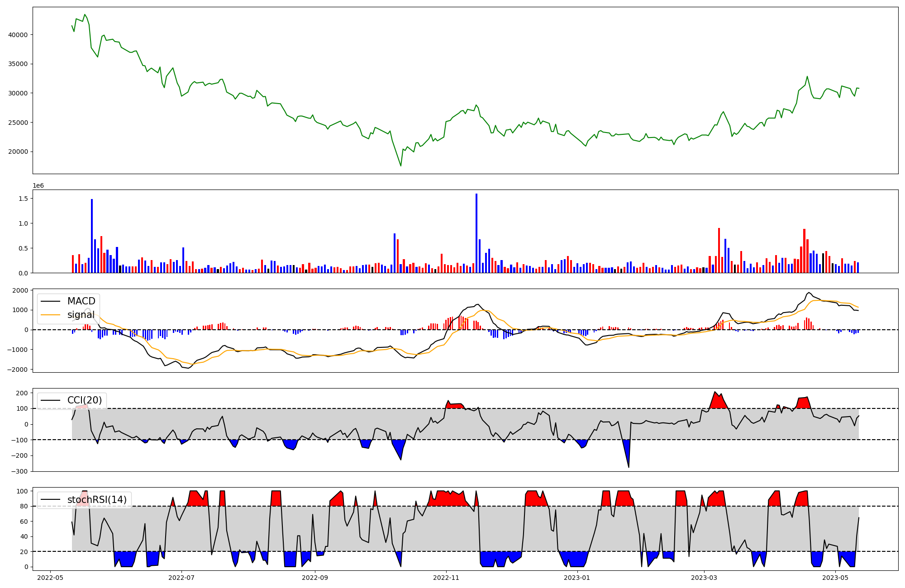Click the 40000 price axis label
This screenshot has width=905, height=588.
point(18,35)
